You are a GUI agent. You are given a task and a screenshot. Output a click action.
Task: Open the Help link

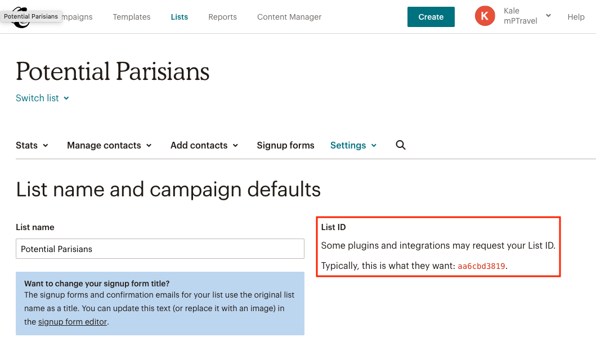[576, 17]
